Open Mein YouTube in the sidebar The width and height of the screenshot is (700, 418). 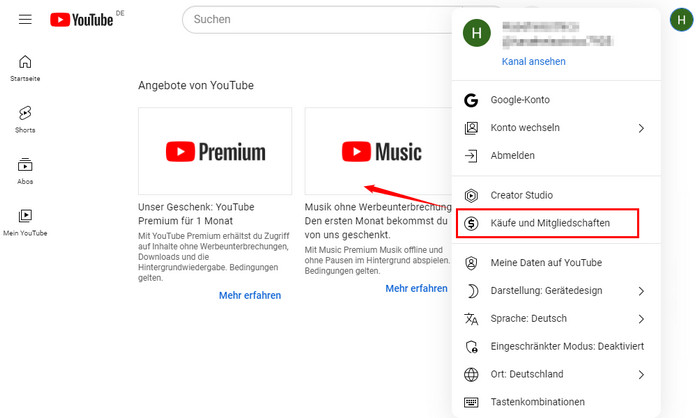[x=25, y=222]
